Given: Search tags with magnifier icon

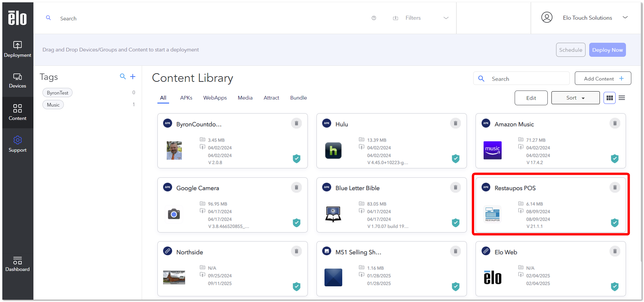Looking at the screenshot, I should tap(123, 77).
